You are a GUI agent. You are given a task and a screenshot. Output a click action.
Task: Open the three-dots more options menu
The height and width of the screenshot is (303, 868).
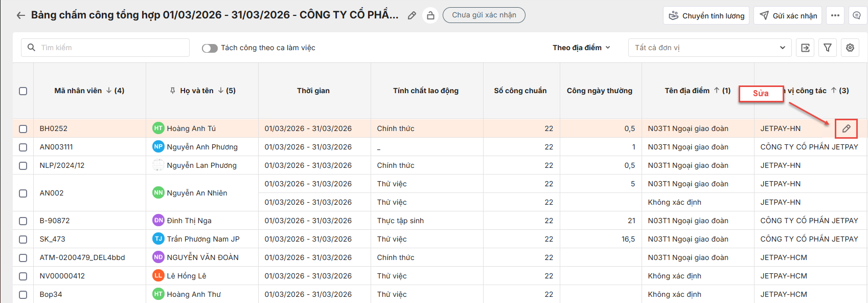tap(835, 15)
